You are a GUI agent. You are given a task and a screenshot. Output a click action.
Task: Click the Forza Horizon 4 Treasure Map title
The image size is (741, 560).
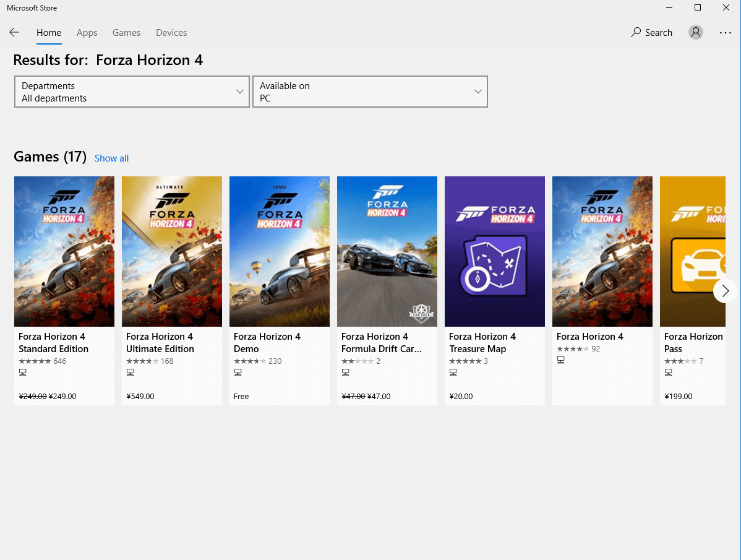(482, 343)
